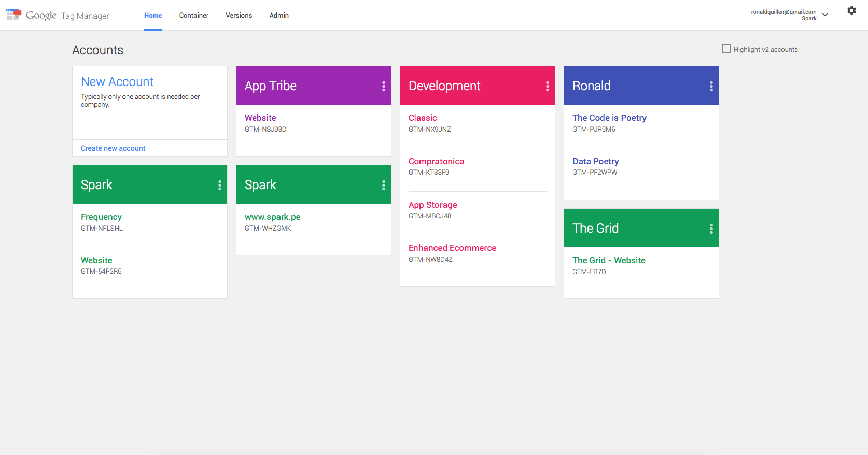The image size is (868, 455).
Task: Click the App Tribe account header
Action: (x=314, y=86)
